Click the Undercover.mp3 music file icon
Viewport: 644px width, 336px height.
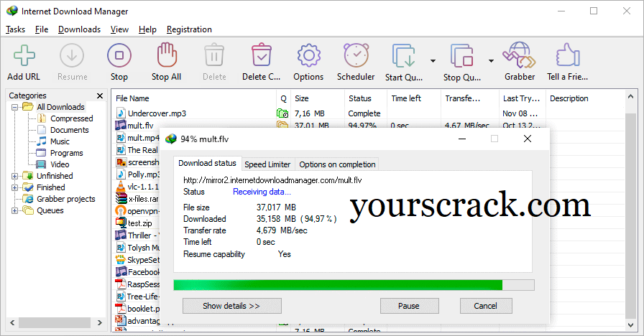point(121,113)
